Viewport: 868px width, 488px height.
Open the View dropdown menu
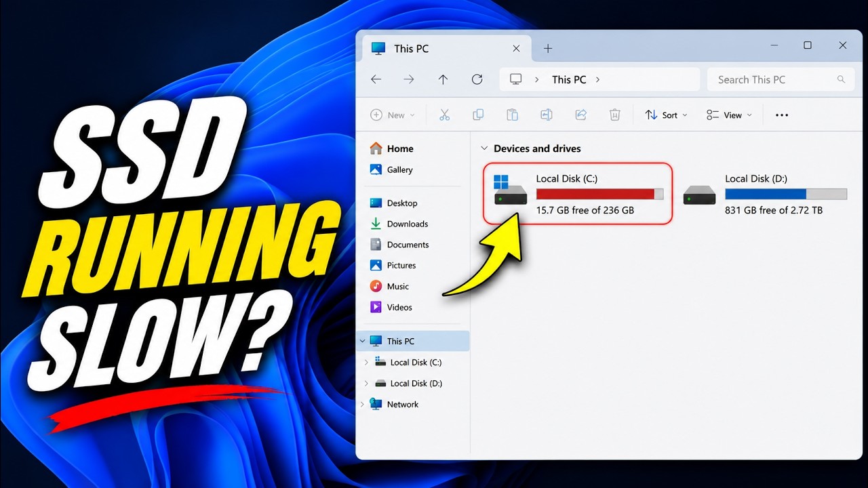(729, 115)
